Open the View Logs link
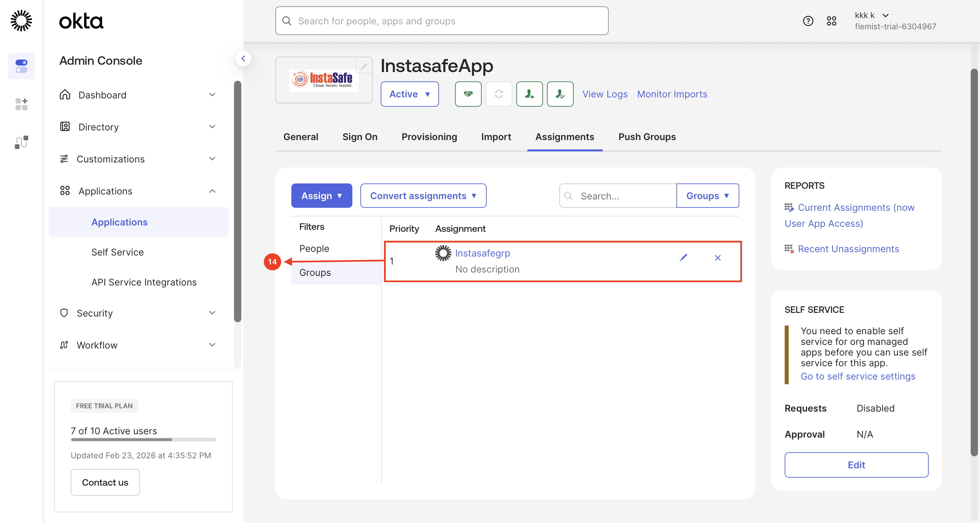This screenshot has height=523, width=980. coord(605,94)
